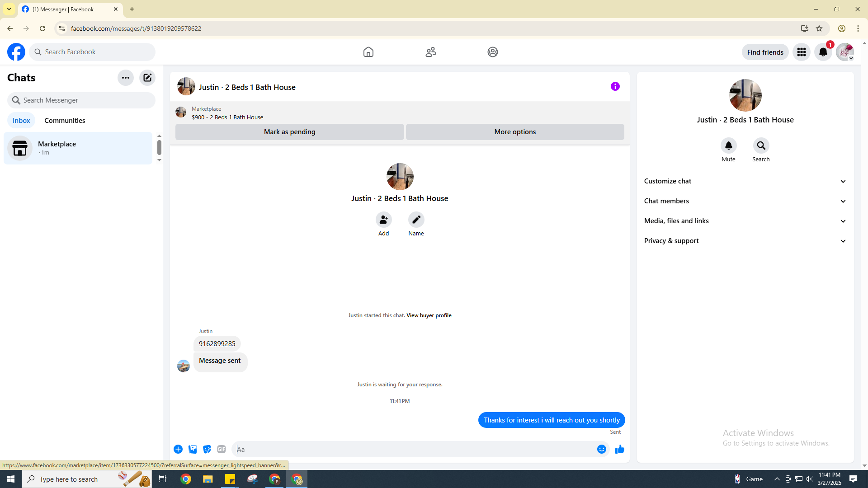Select the Messenger | Facebook browser tab
The width and height of the screenshot is (868, 488).
(70, 9)
